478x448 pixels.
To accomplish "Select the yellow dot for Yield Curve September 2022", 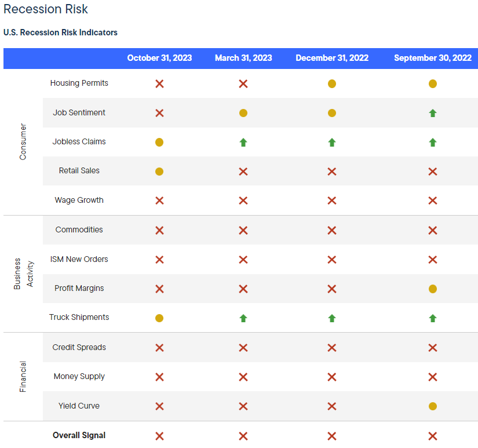I will click(x=433, y=406).
